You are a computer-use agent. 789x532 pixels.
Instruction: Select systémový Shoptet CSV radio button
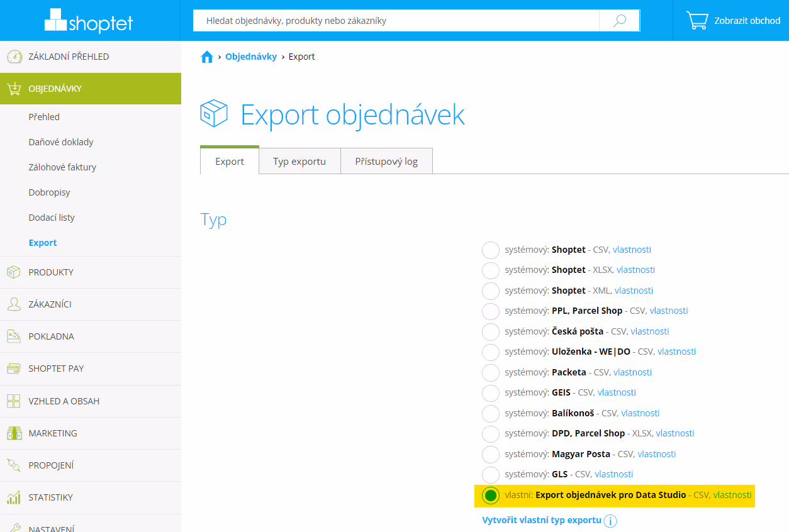coord(491,250)
